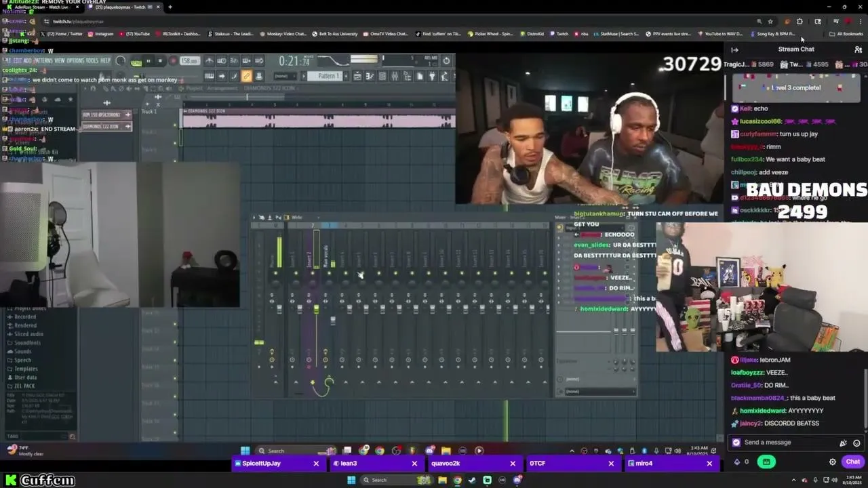
Task: Open chat settings gear icon
Action: tap(833, 462)
